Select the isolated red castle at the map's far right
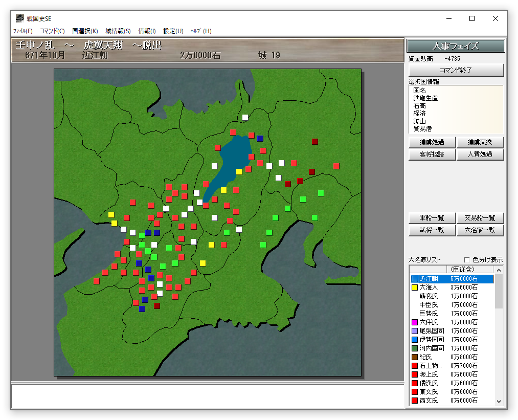Viewport: 518px width, 420px height. tap(336, 166)
